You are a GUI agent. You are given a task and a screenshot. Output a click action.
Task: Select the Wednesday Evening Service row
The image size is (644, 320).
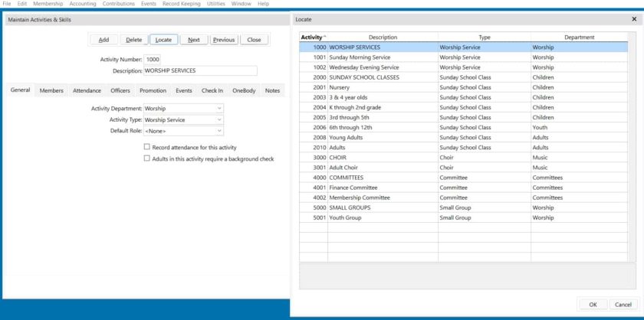(x=464, y=67)
